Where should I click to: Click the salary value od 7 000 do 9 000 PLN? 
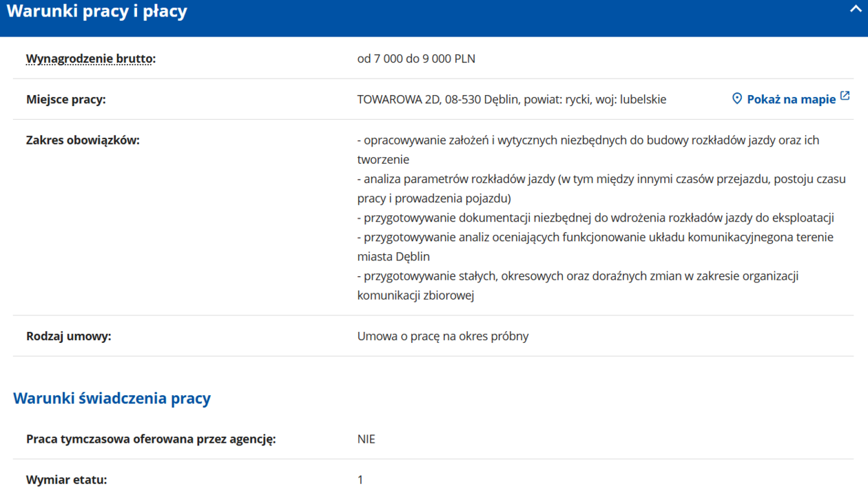click(416, 59)
